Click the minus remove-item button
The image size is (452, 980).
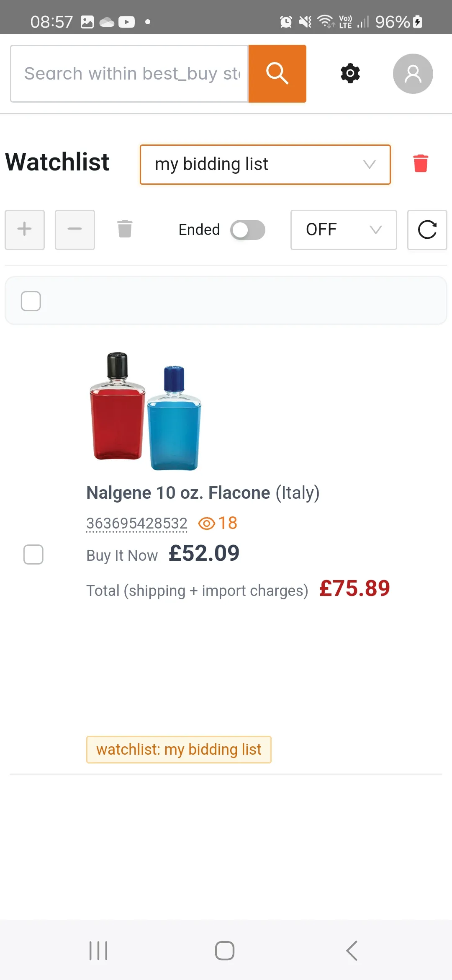point(75,230)
